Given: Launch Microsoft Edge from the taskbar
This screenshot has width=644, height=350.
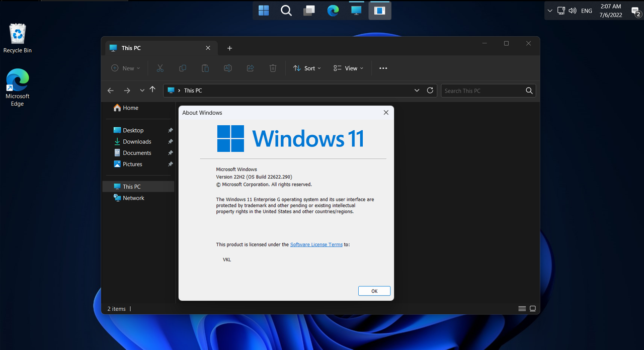Looking at the screenshot, I should [333, 11].
